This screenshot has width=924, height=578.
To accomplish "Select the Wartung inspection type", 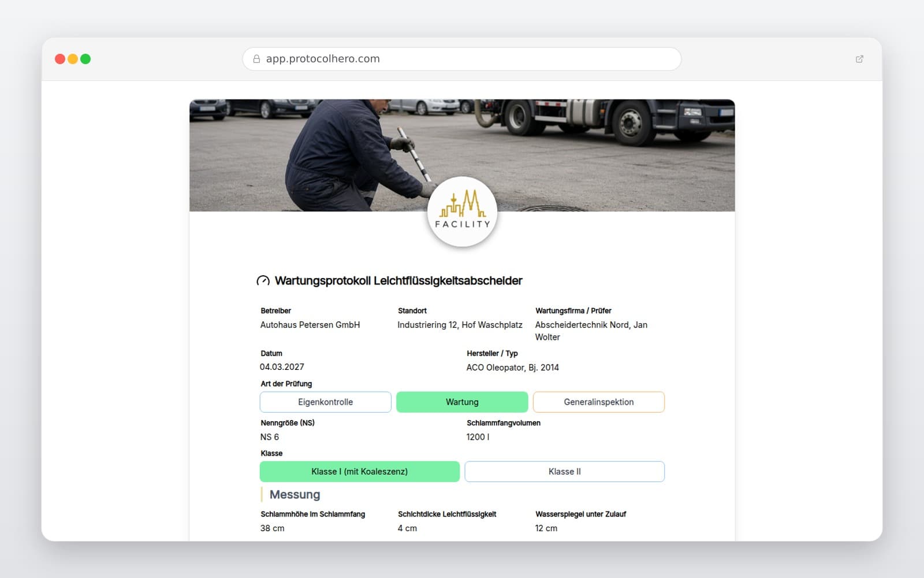I will [x=462, y=402].
